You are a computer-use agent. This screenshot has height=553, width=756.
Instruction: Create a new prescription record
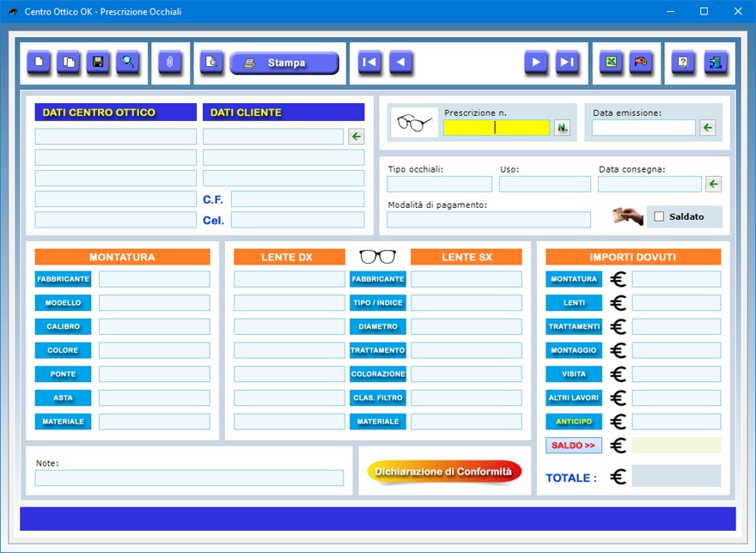(x=39, y=62)
